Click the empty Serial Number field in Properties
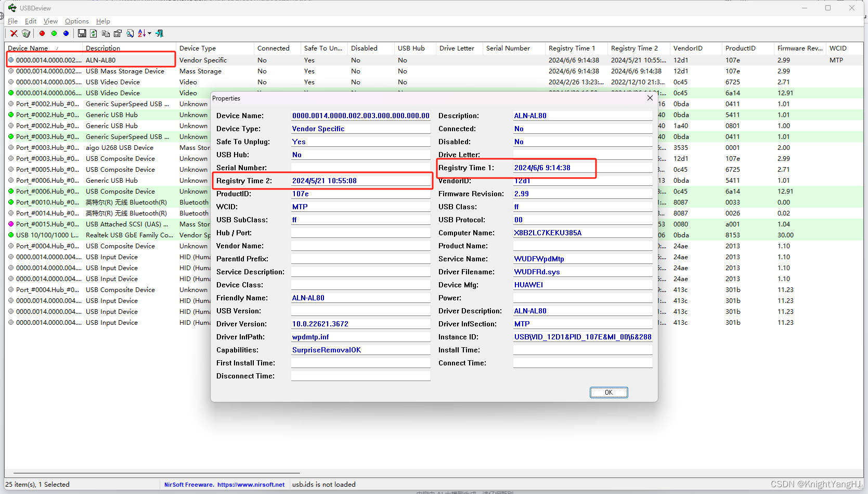 (360, 168)
